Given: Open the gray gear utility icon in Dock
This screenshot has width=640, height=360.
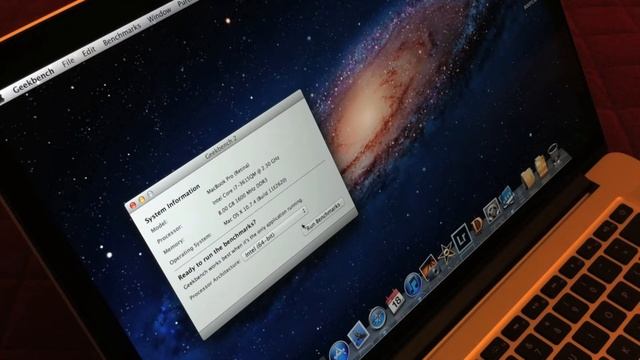Looking at the screenshot, I should coord(491,211).
